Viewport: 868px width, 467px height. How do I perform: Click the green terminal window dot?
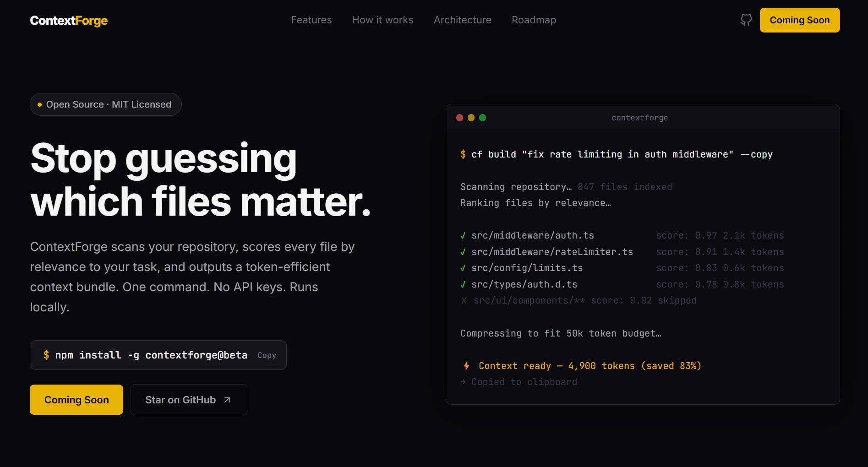(482, 118)
